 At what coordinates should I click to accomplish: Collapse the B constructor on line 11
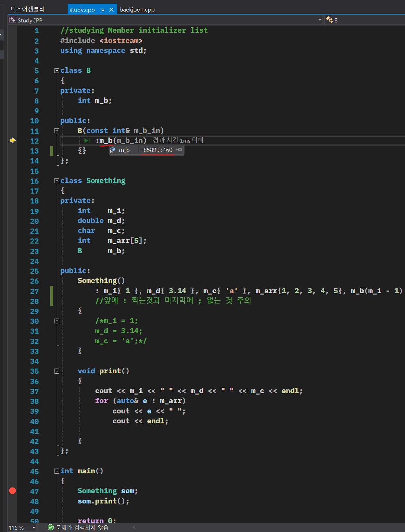point(57,131)
